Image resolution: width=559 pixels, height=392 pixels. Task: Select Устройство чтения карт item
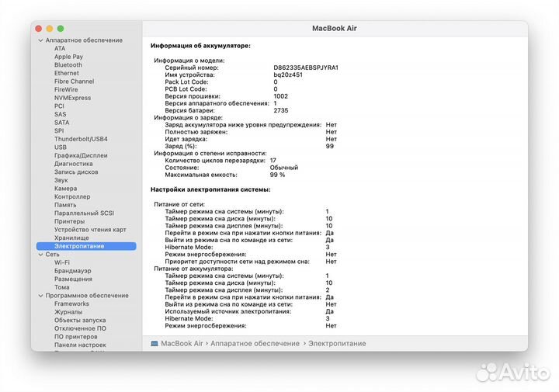(90, 230)
